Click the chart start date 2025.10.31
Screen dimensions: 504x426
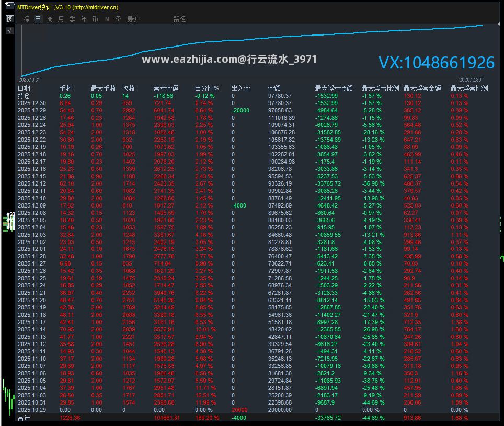coord(29,79)
